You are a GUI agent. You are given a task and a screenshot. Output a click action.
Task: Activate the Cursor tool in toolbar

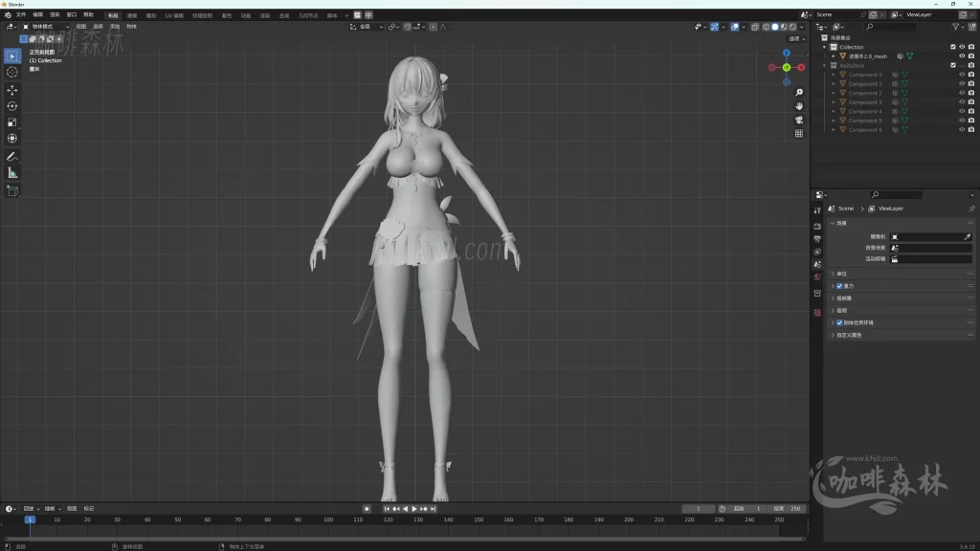(x=11, y=73)
